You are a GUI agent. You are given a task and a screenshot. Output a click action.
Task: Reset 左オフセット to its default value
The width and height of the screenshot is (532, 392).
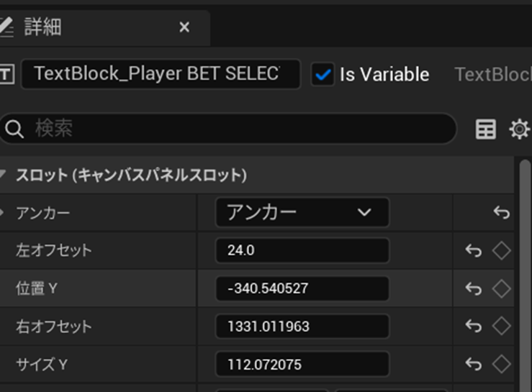click(x=473, y=250)
